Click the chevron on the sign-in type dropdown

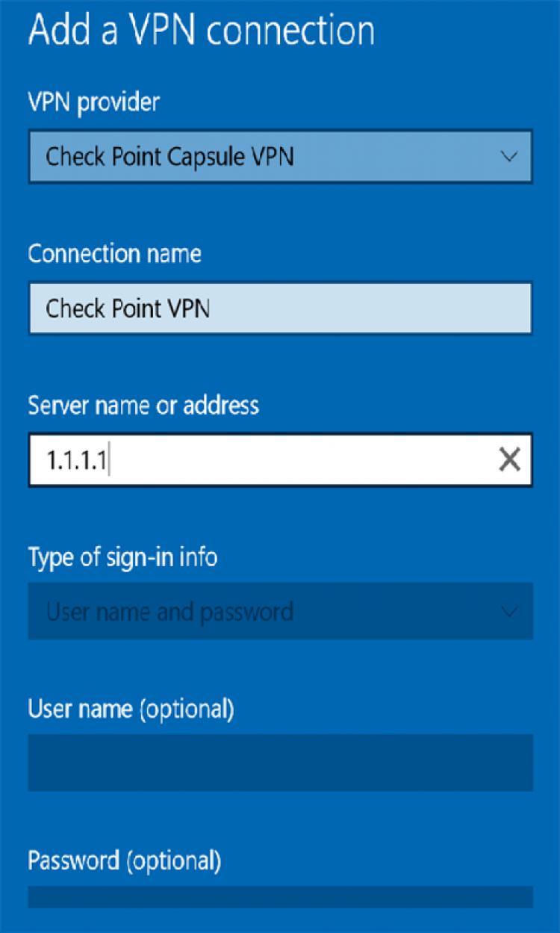510,613
